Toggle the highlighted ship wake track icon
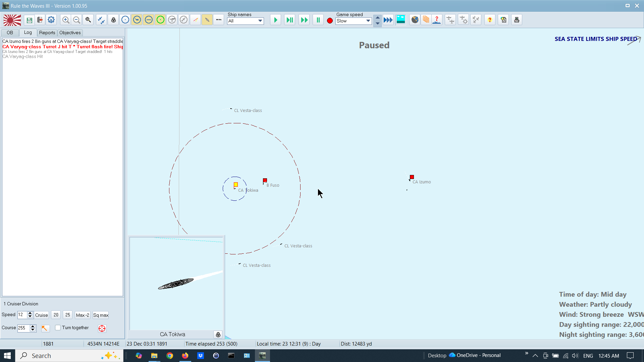 (207, 20)
